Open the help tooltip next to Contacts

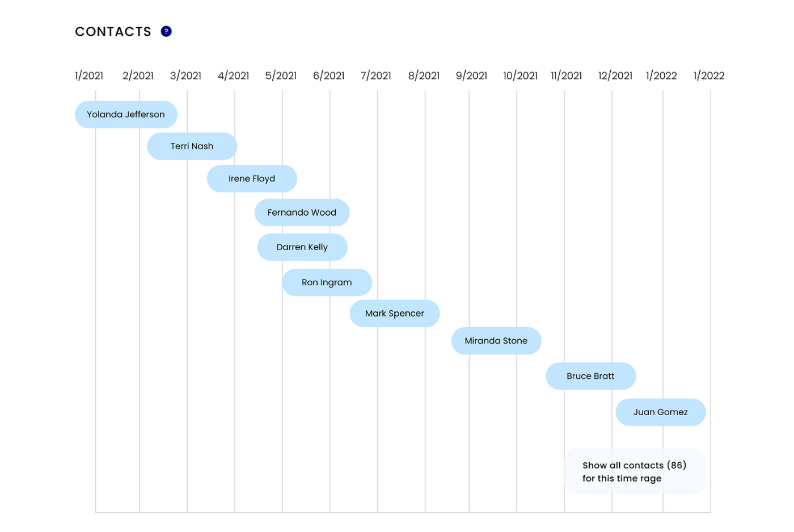(x=166, y=31)
